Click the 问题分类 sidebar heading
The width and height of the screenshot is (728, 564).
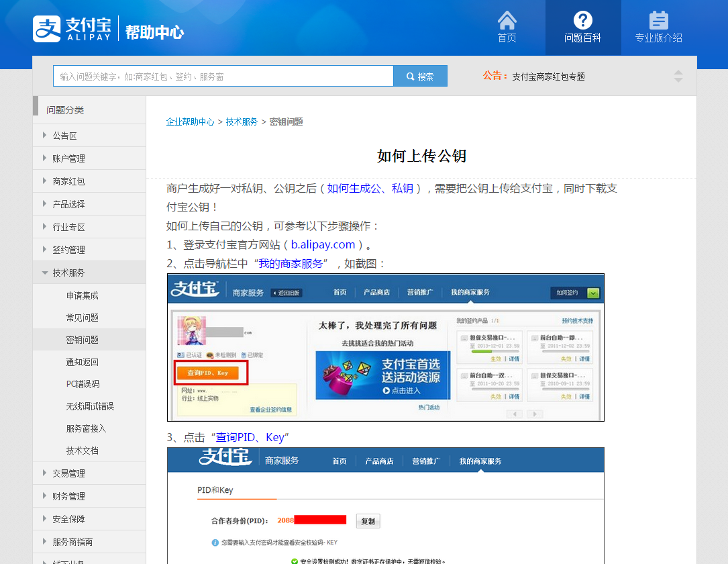(65, 110)
